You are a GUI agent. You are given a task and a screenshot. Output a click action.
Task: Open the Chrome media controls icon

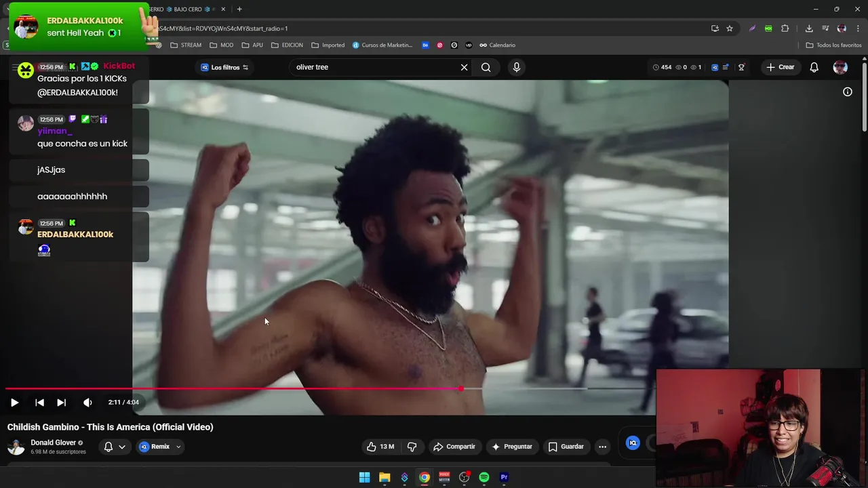tap(825, 28)
